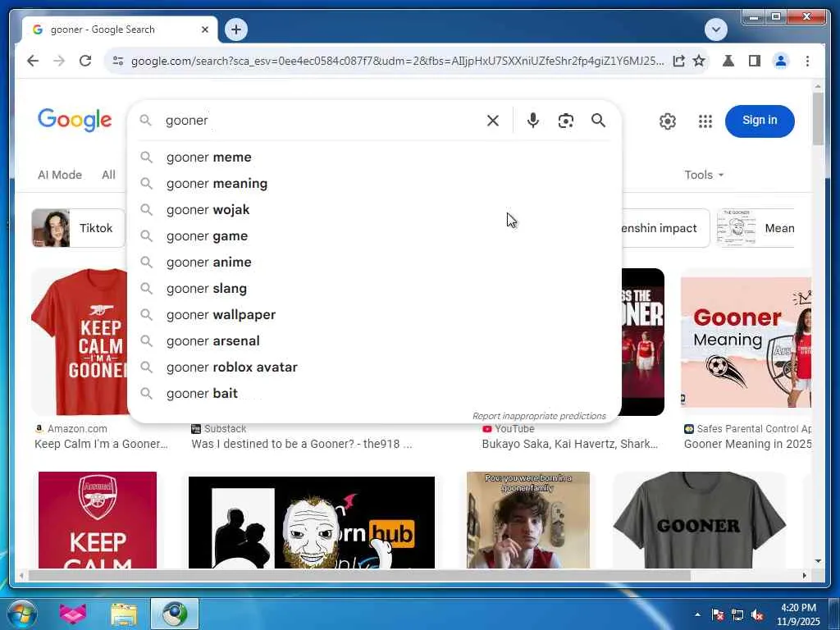Show hidden system tray icons
The height and width of the screenshot is (630, 840).
click(x=697, y=614)
